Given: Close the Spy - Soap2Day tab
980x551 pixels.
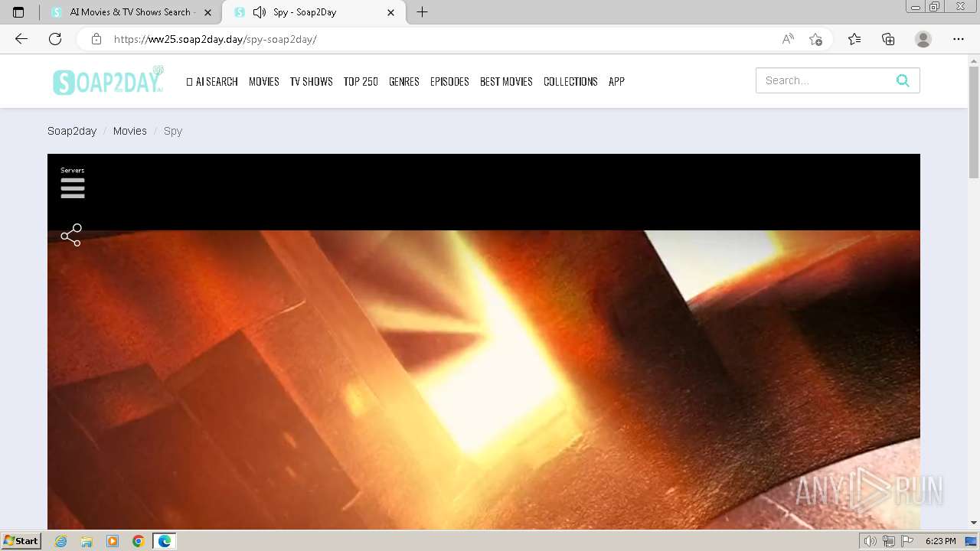Looking at the screenshot, I should (391, 12).
